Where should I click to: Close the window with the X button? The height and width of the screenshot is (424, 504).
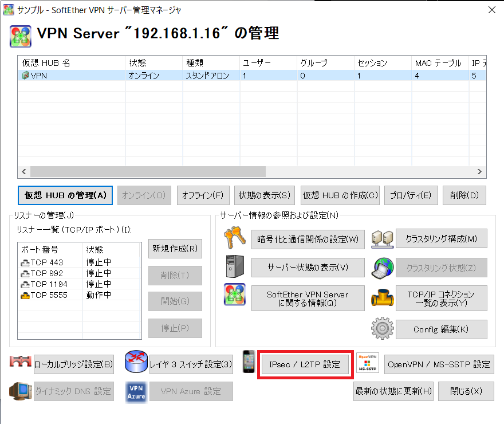(x=492, y=10)
